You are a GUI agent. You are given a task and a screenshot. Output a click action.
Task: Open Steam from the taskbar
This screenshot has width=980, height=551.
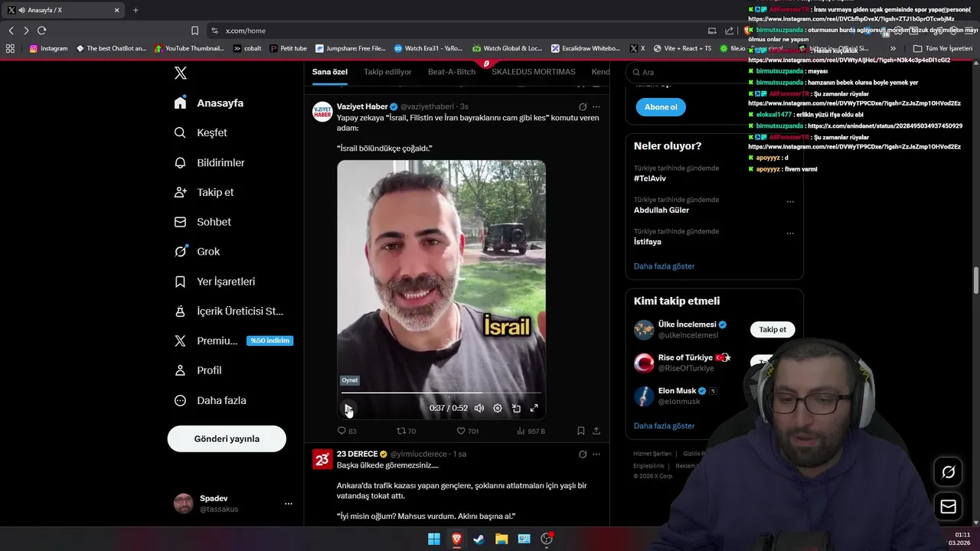click(479, 539)
